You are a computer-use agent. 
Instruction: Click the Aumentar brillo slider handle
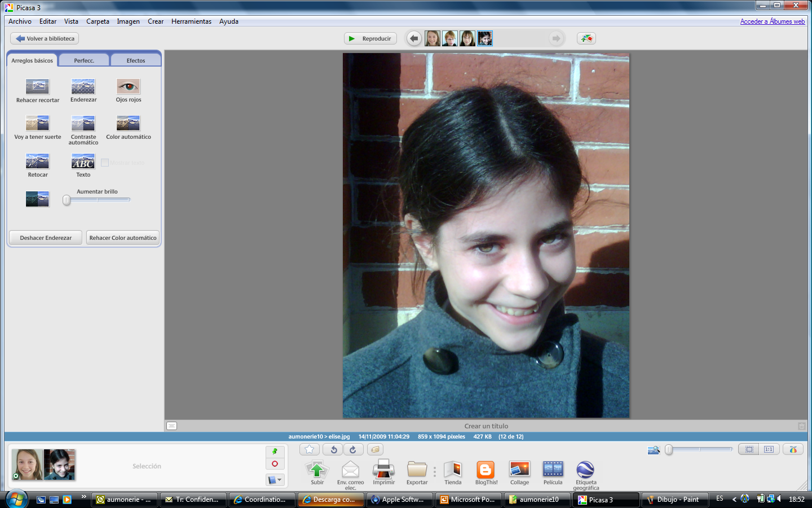pos(67,200)
